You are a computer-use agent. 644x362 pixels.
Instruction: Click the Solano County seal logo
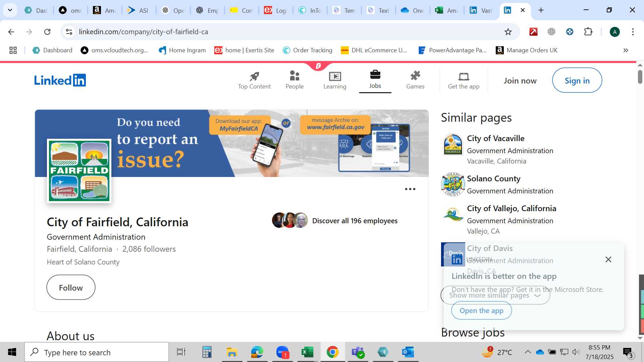(453, 184)
